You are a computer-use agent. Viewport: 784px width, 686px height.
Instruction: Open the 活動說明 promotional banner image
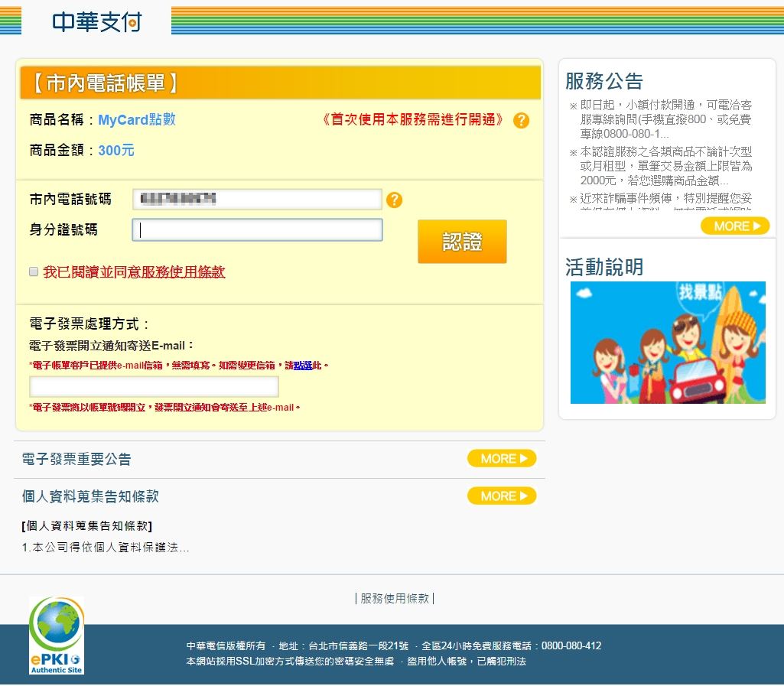click(668, 343)
